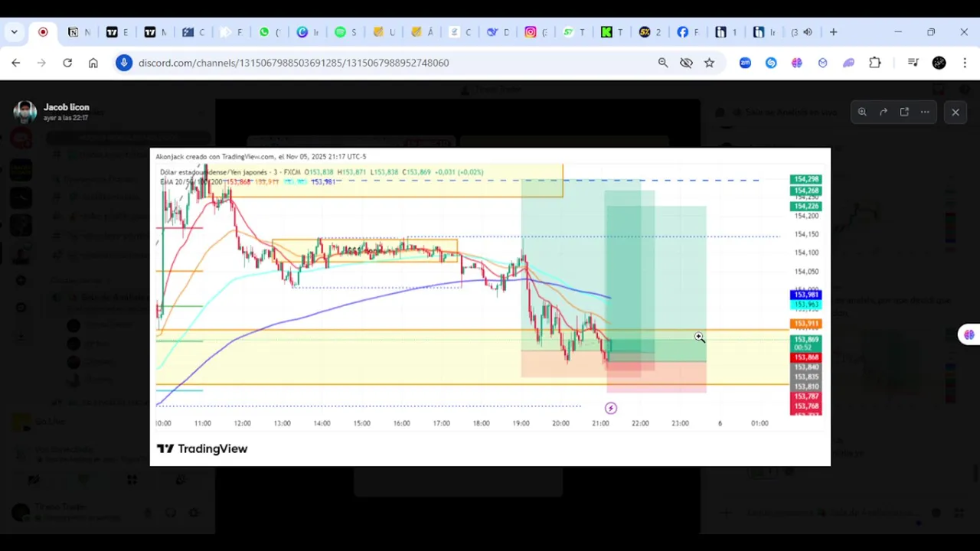
Task: Click the purple lightning event marker on chart
Action: pyautogui.click(x=611, y=409)
